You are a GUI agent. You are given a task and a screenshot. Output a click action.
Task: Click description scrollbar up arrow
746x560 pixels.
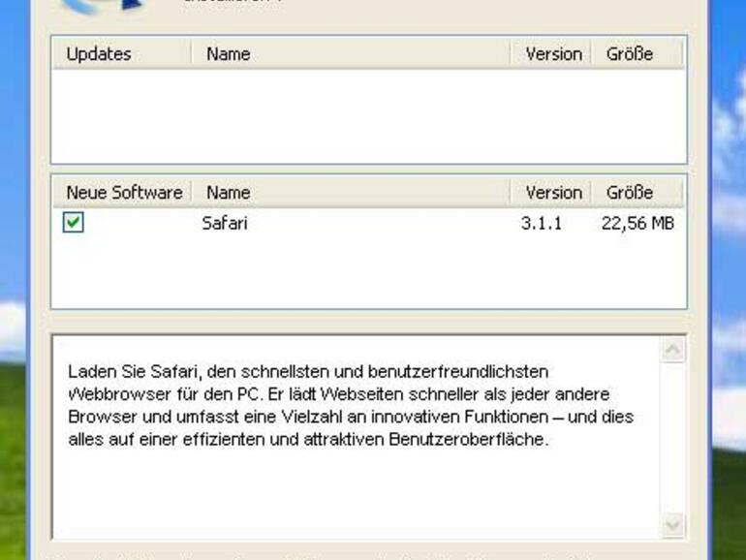pos(672,350)
